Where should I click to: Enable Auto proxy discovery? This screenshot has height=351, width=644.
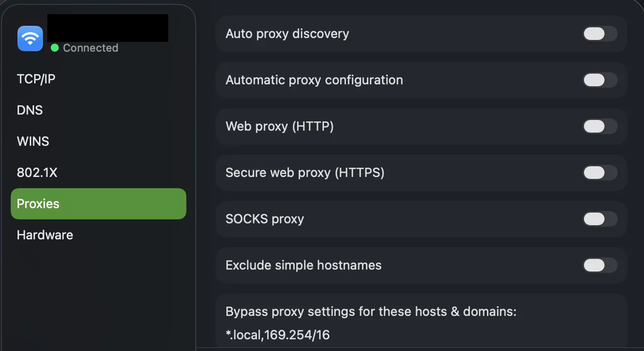click(600, 34)
